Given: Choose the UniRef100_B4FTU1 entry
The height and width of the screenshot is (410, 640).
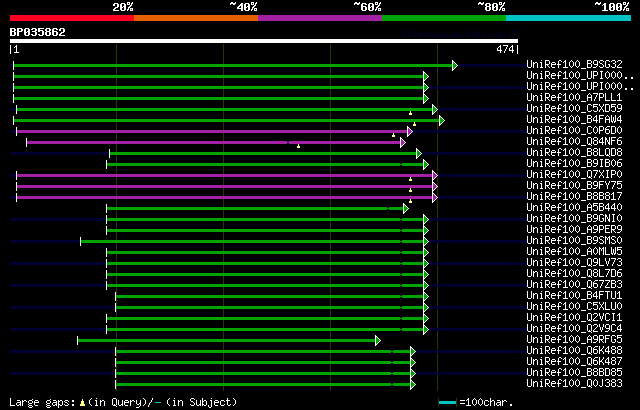Looking at the screenshot, I should (574, 296).
